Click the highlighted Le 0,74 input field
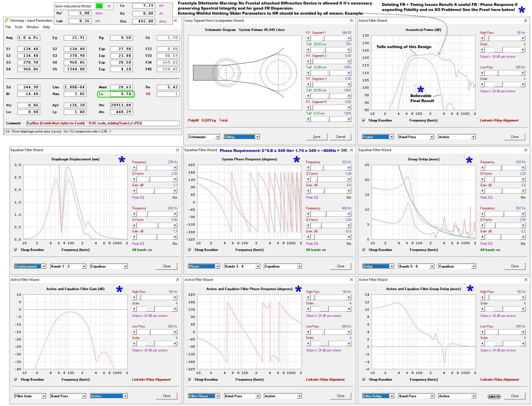 (122, 94)
